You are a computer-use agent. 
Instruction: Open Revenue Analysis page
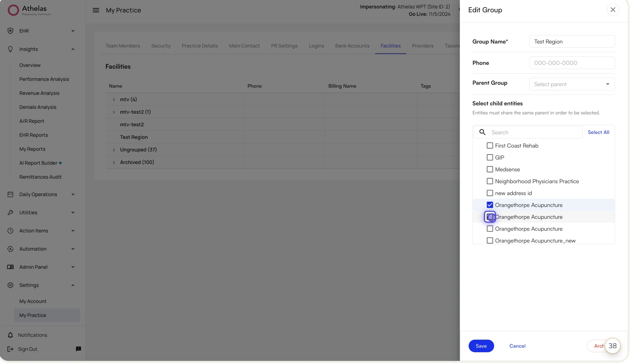pyautogui.click(x=39, y=93)
